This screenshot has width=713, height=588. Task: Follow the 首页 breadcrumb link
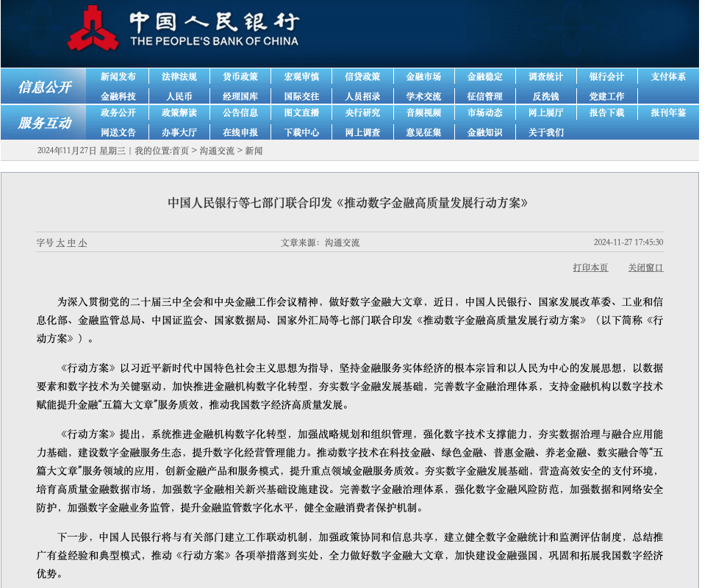coord(180,151)
